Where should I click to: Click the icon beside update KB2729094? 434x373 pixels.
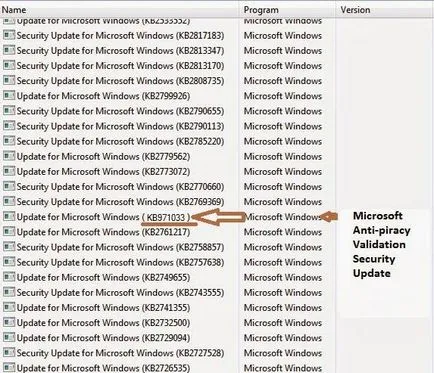(x=9, y=337)
